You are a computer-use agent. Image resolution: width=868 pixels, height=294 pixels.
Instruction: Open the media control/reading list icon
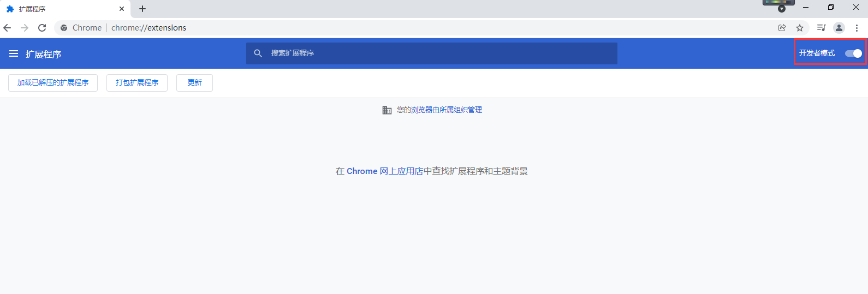(x=821, y=28)
